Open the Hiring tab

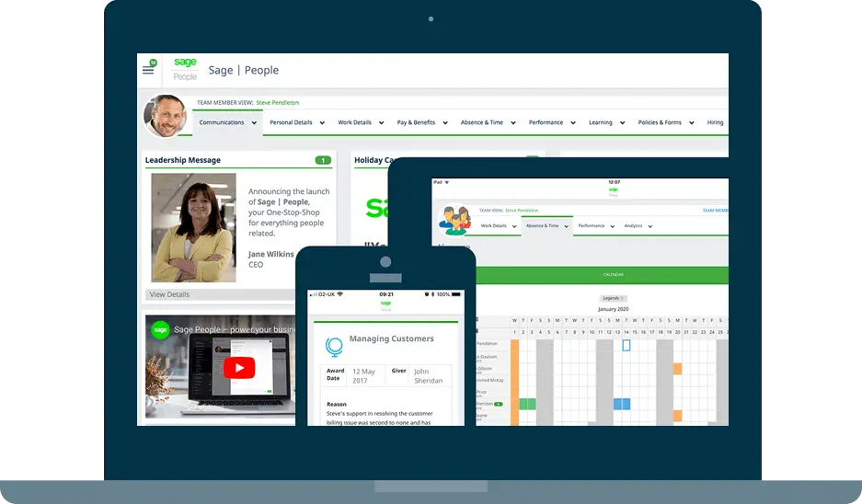click(715, 122)
